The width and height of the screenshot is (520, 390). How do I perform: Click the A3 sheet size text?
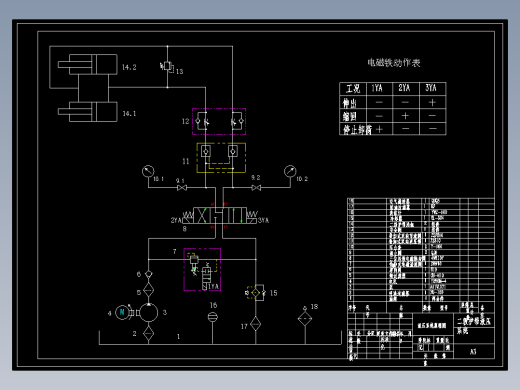[473, 351]
